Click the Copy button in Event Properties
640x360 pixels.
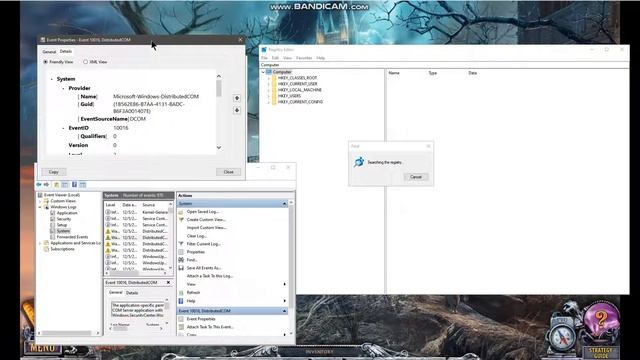[53, 172]
